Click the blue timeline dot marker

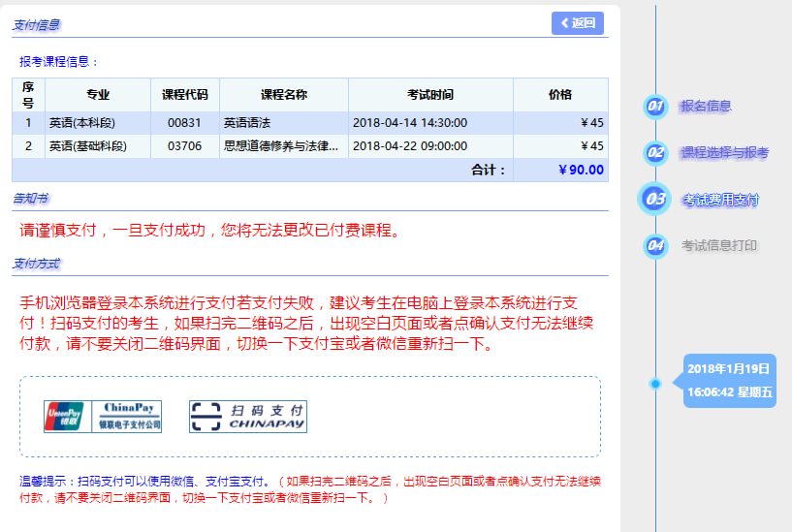click(655, 384)
